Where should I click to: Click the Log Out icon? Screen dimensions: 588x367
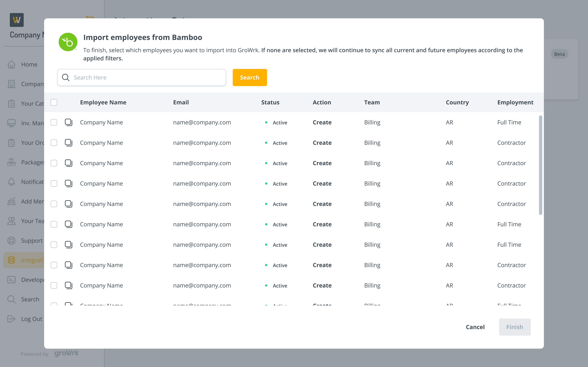click(11, 319)
